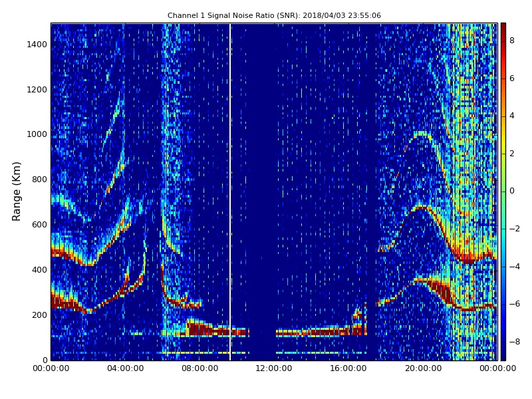Screen dimensions: 532x399
Task: Click the white vertical line in the plot
Action: (230, 192)
